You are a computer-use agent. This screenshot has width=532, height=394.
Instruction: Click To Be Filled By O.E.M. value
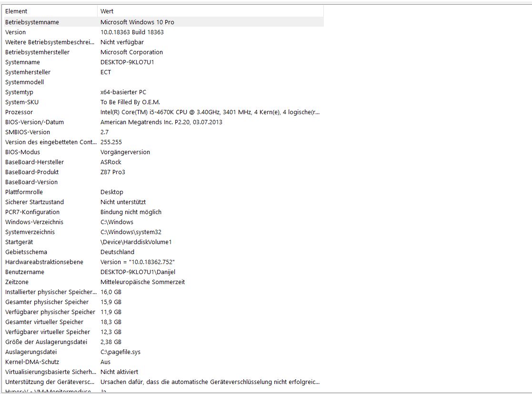pyautogui.click(x=130, y=102)
